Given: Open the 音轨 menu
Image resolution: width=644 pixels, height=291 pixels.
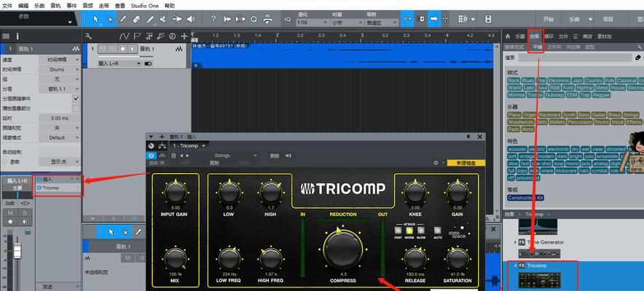Looking at the screenshot, I should tap(55, 6).
